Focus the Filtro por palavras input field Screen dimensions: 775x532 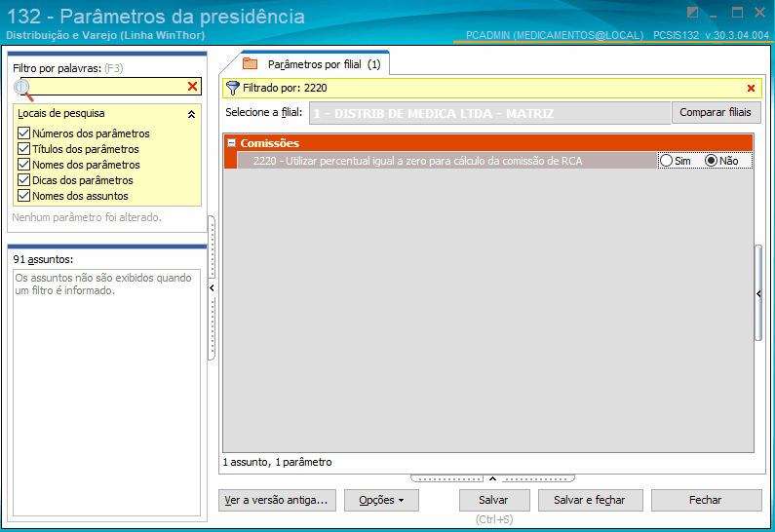(x=109, y=87)
